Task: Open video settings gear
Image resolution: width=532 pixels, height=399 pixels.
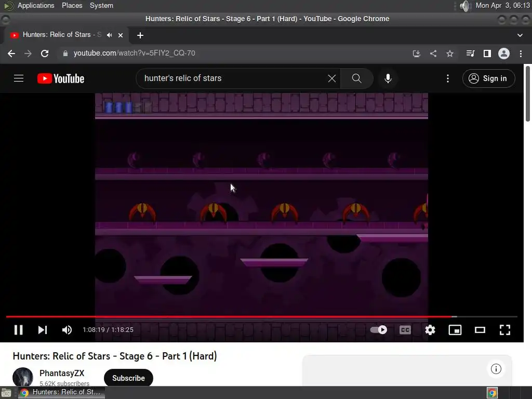Action: [430, 330]
